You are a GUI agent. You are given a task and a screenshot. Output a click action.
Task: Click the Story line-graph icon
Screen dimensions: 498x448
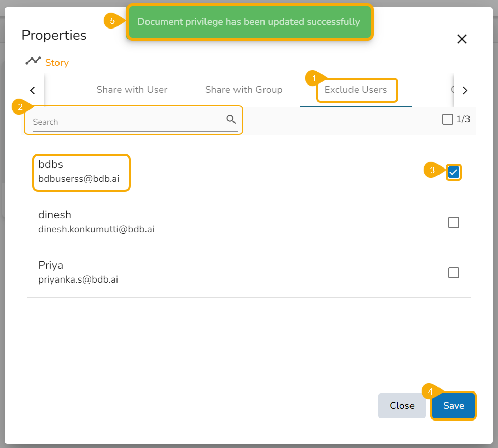coord(33,61)
